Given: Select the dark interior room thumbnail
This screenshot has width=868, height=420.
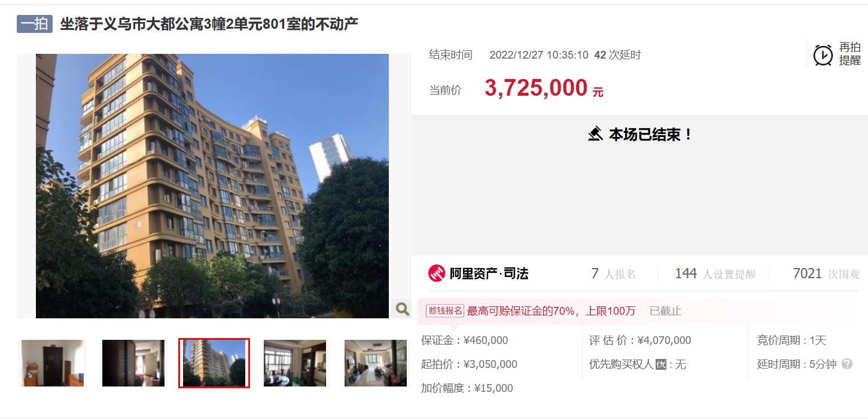Looking at the screenshot, I should coord(133,363).
